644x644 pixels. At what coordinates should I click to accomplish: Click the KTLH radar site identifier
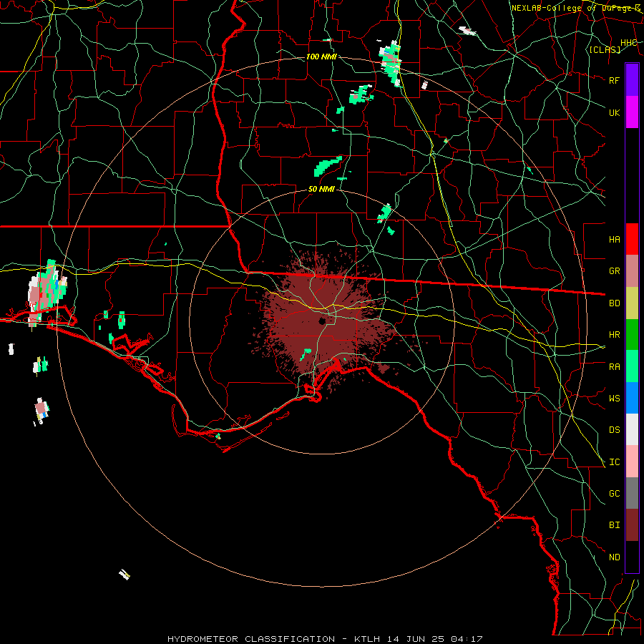point(367,639)
